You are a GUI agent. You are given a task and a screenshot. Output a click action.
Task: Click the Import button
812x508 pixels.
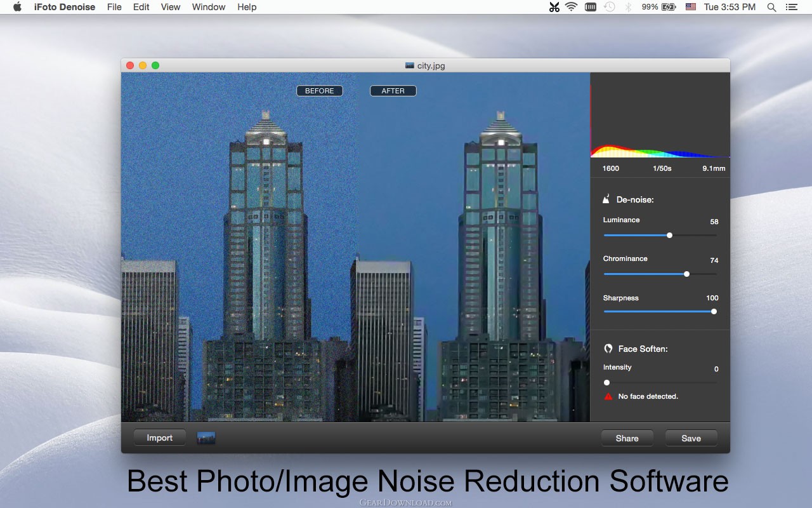point(160,438)
